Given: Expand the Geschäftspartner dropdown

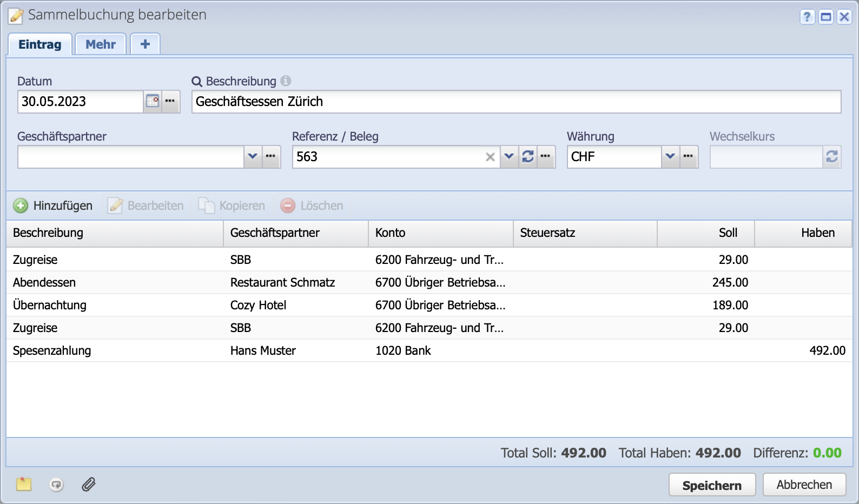Looking at the screenshot, I should [253, 157].
